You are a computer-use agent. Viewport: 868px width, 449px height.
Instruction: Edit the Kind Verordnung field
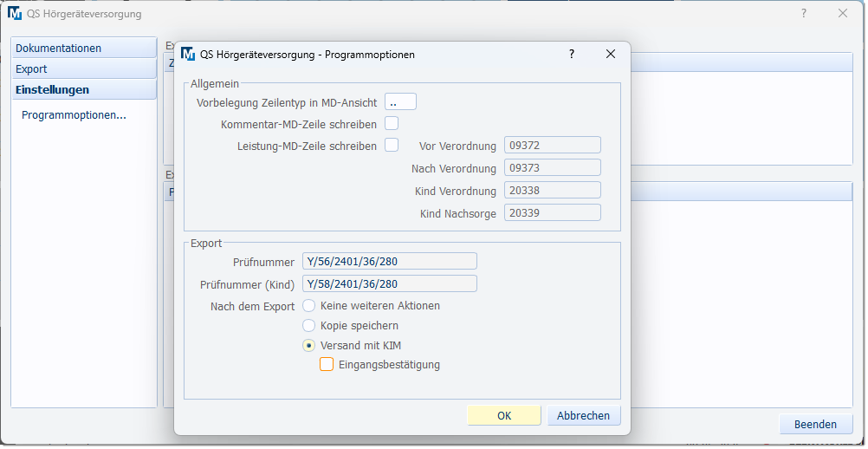pyautogui.click(x=553, y=191)
